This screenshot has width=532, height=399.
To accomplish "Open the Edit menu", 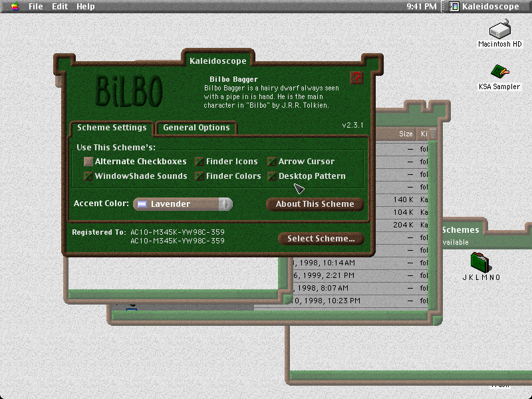I will (60, 7).
